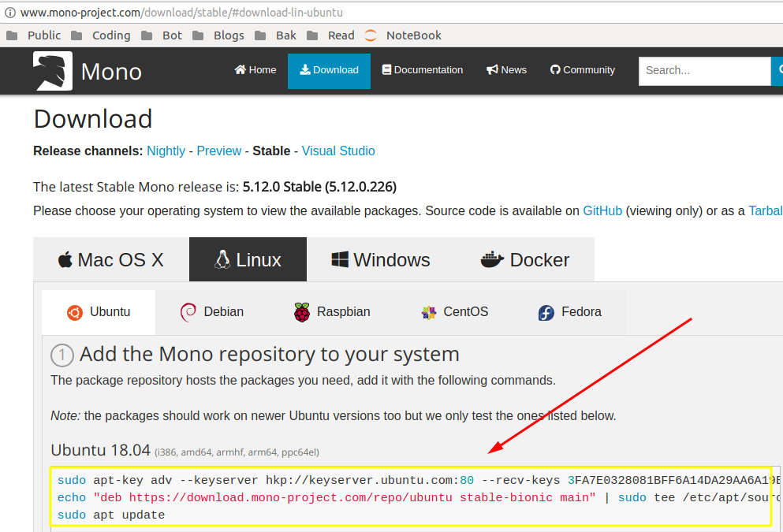783x532 pixels.
Task: Open the Bak bookmarks folder
Action: (x=275, y=35)
